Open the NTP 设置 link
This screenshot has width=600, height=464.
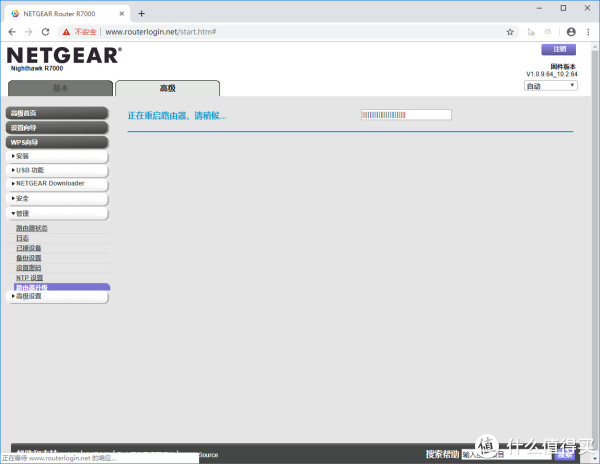tap(29, 278)
